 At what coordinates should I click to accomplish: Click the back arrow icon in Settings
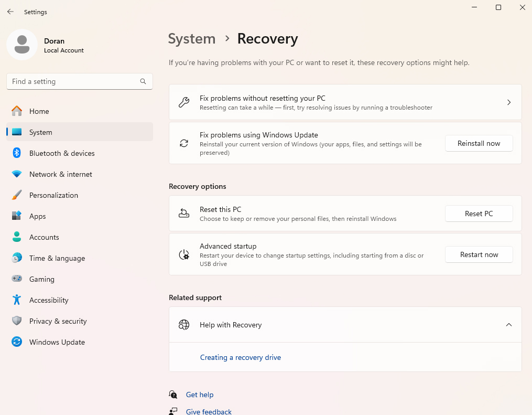(10, 12)
